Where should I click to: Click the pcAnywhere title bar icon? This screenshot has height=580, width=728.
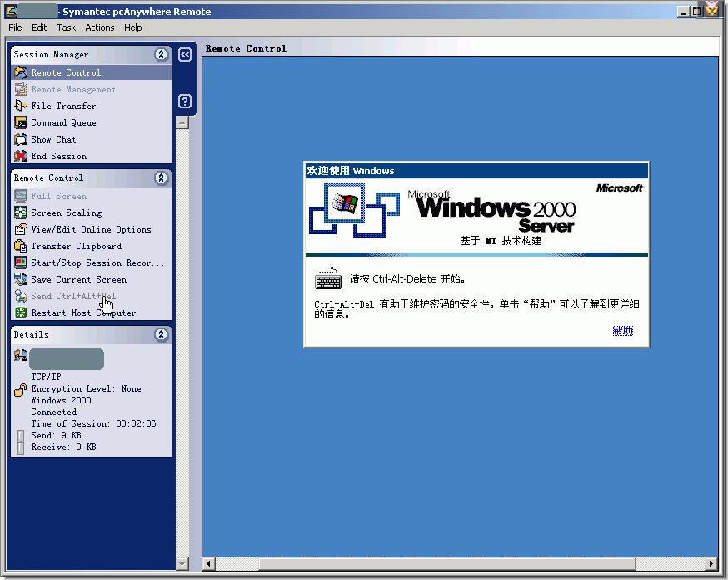coord(12,11)
